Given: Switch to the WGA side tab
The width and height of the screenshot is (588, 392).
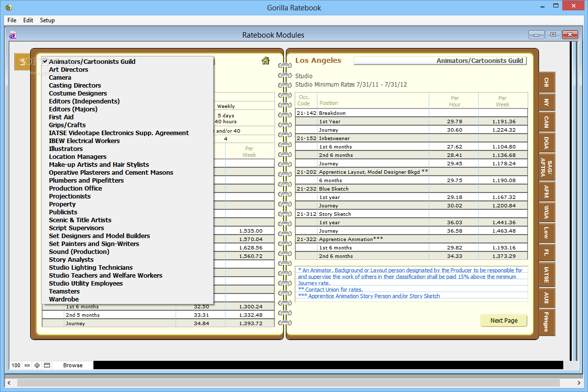Looking at the screenshot, I should pos(546,212).
